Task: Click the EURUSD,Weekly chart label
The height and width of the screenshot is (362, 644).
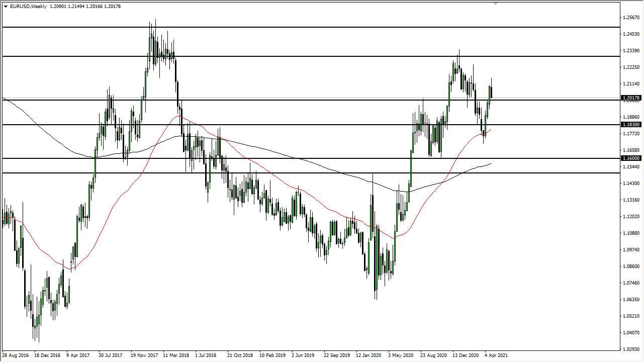Action: point(28,6)
